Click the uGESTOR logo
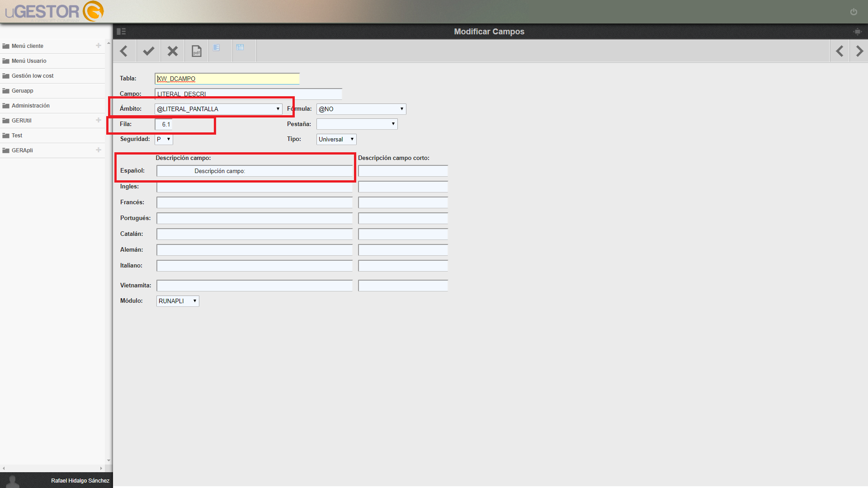 click(54, 11)
